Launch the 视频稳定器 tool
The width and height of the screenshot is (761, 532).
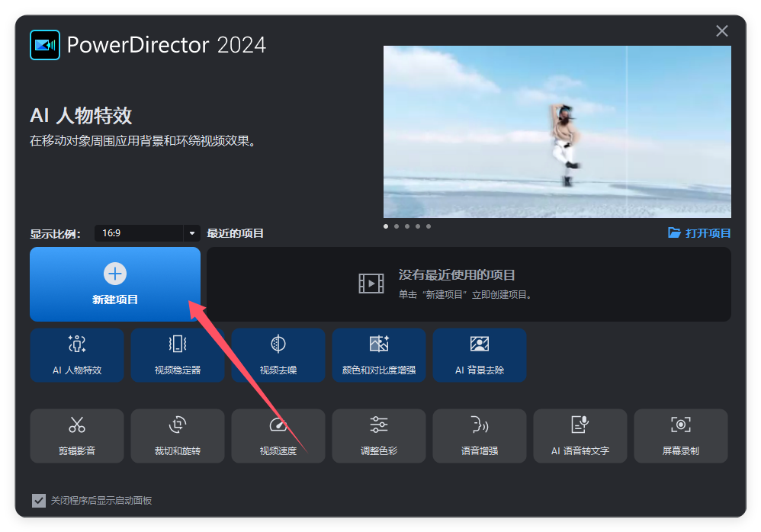(178, 354)
